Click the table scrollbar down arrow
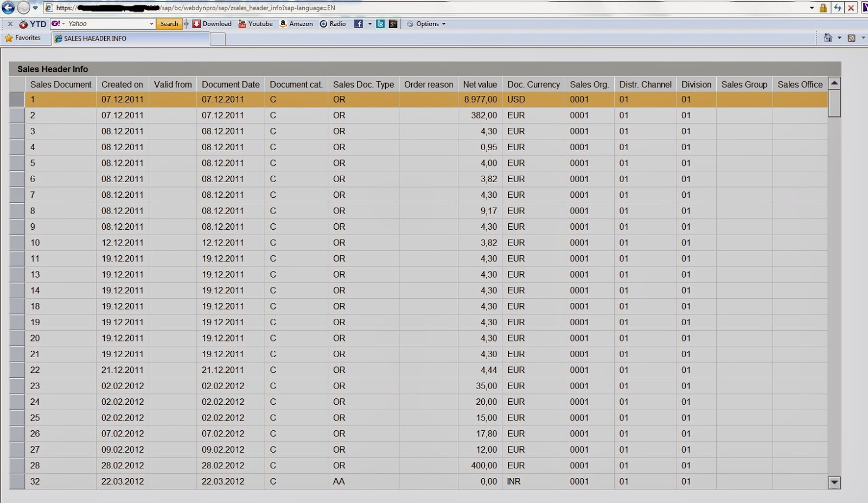The width and height of the screenshot is (868, 503). [x=834, y=482]
